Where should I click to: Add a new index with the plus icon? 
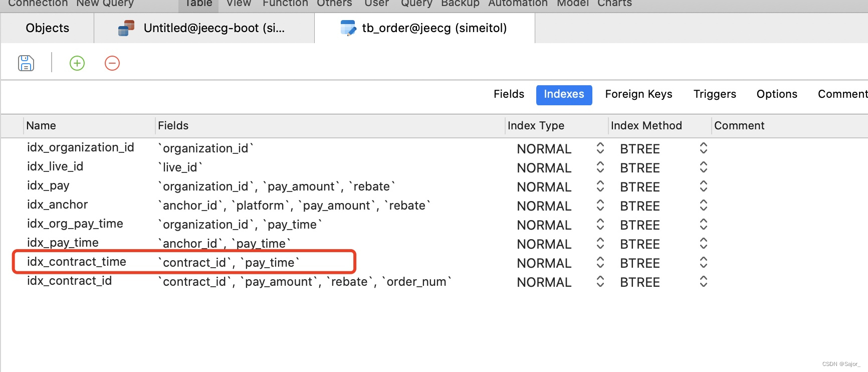click(x=77, y=63)
